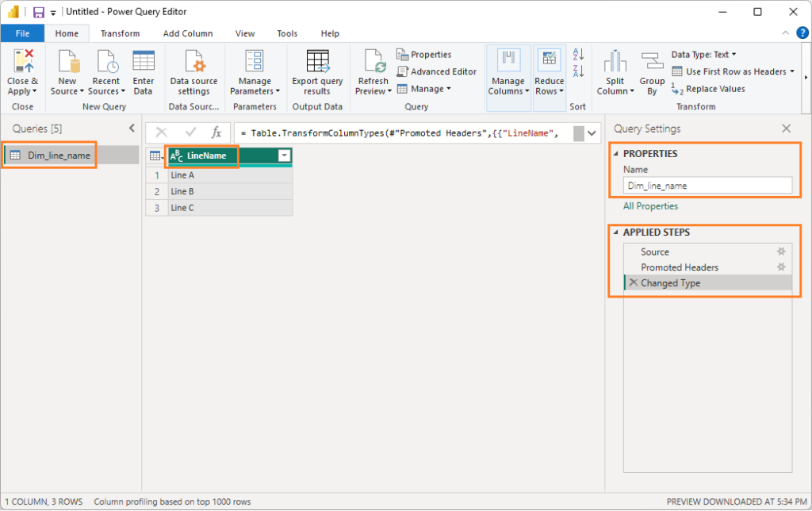Click the Reduce Rows icon
This screenshot has height=511, width=812.
pos(550,60)
